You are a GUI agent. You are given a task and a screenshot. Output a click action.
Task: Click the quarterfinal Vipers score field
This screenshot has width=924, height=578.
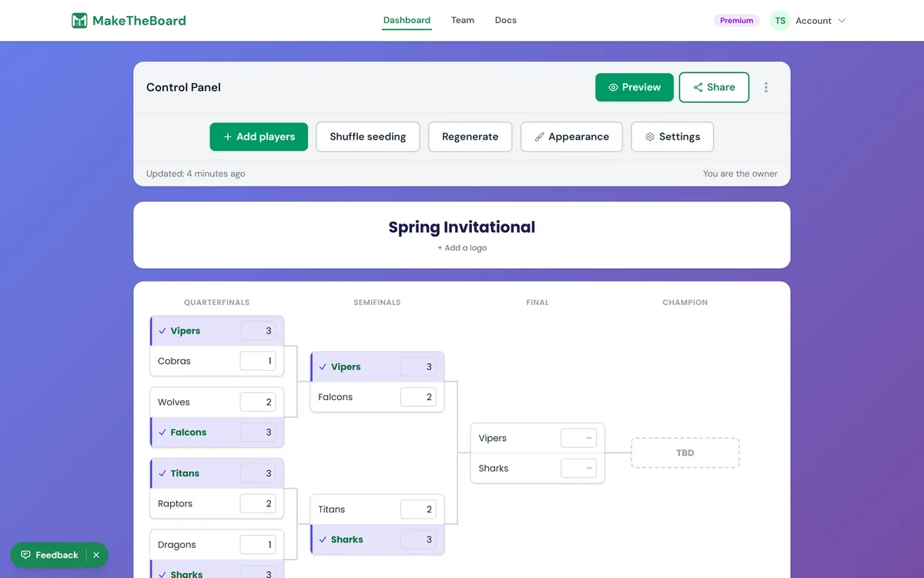click(x=258, y=331)
